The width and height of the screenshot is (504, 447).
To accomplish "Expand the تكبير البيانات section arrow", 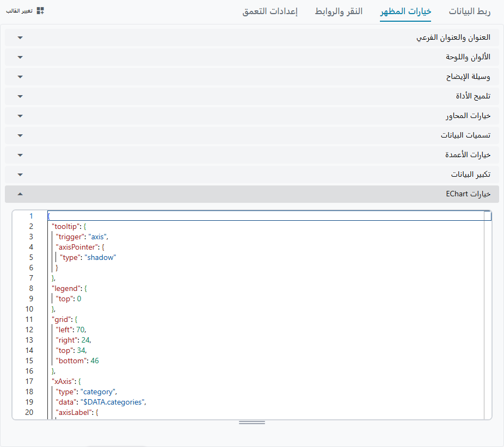I will (20, 175).
